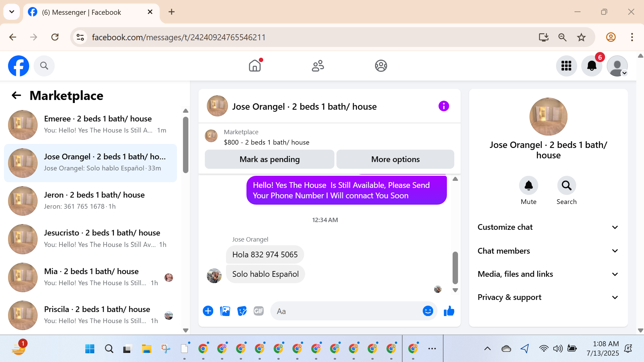644x362 pixels.
Task: Click the browser back arrow
Action: pyautogui.click(x=13, y=37)
